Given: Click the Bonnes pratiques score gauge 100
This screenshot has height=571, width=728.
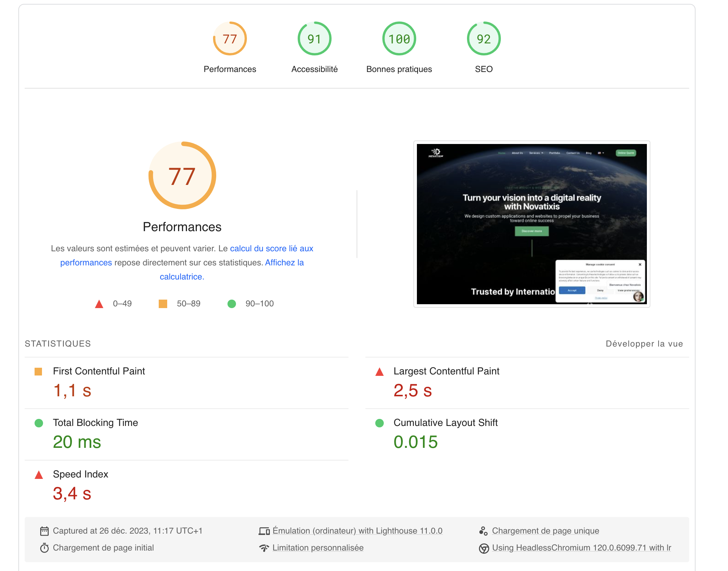Looking at the screenshot, I should coord(399,39).
